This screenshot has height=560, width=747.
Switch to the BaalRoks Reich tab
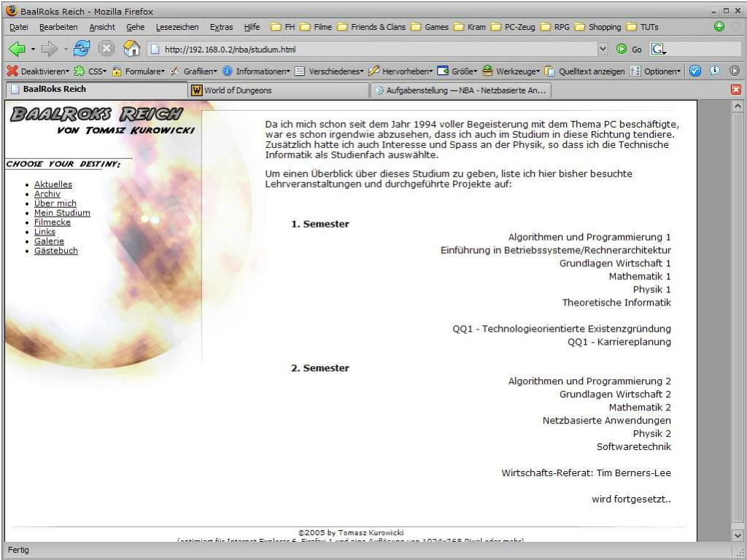pyautogui.click(x=97, y=90)
